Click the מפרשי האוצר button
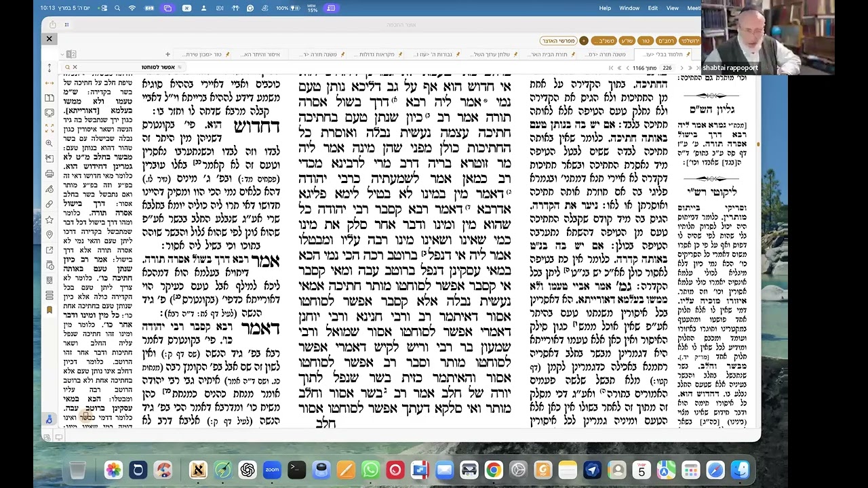Screen dimensions: 868x488 point(558,41)
